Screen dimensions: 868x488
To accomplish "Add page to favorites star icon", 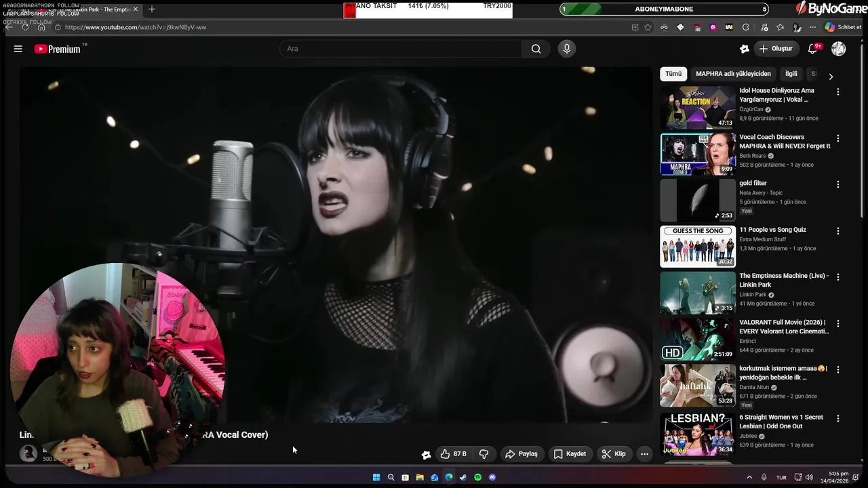I will click(x=648, y=27).
